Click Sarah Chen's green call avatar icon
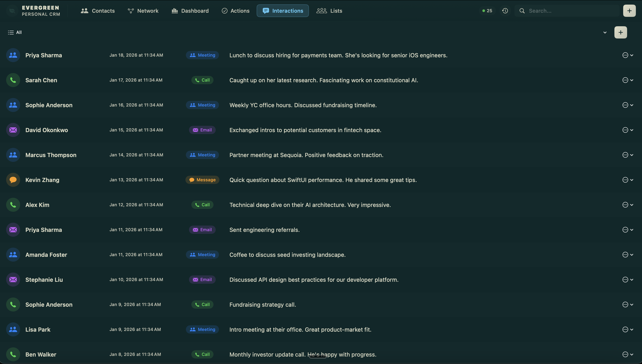The image size is (642, 364). 13,80
